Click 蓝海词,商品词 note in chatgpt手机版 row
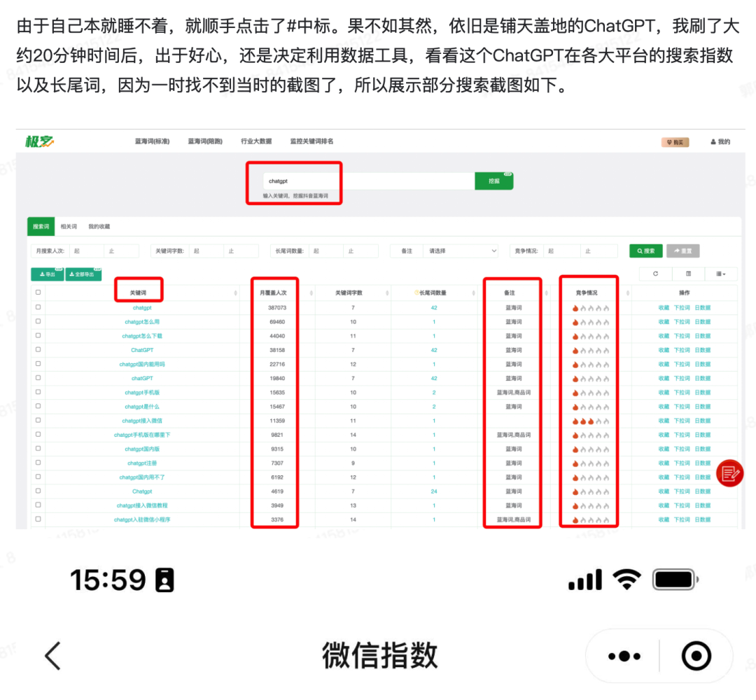The width and height of the screenshot is (756, 700). 514,393
